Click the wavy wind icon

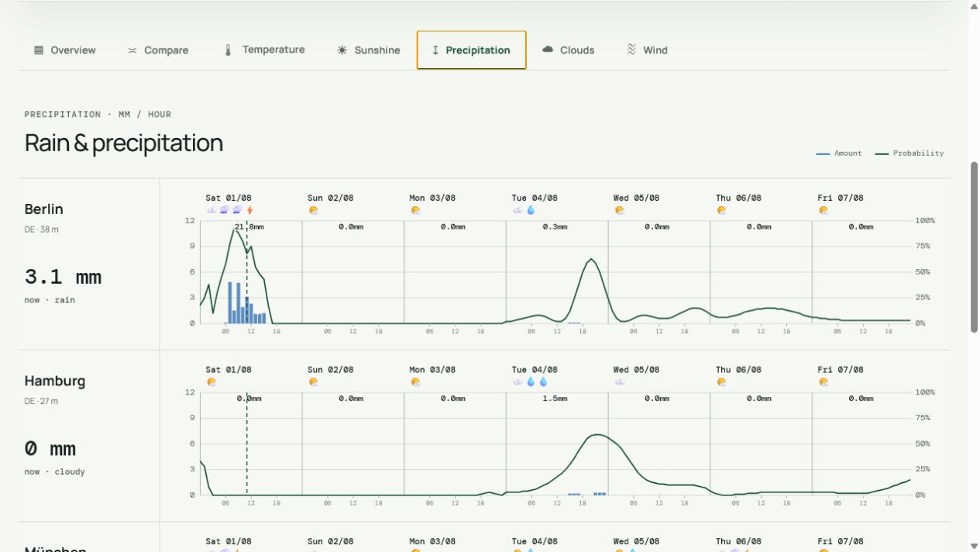point(631,49)
